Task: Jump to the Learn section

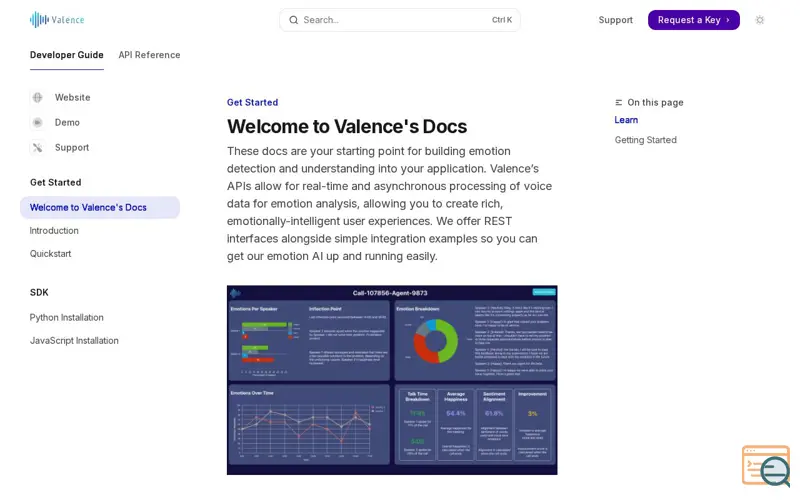Action: point(626,120)
